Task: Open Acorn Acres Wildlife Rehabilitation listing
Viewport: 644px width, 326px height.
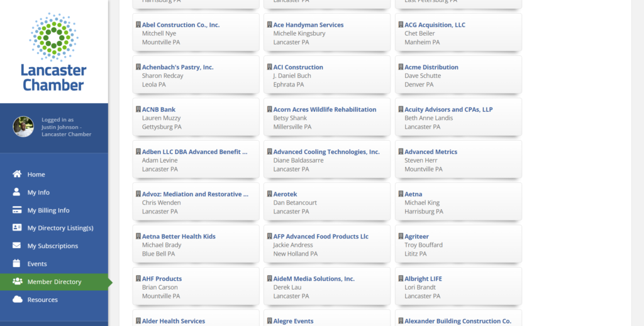Action: tap(325, 109)
